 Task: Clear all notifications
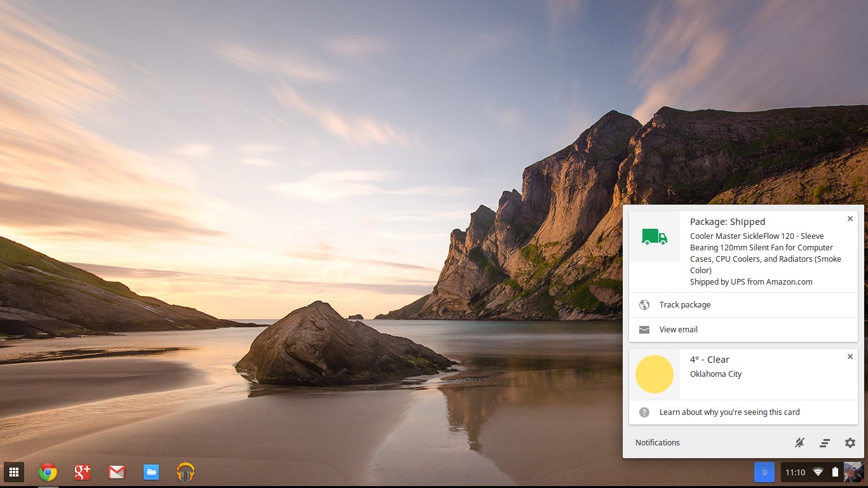point(824,443)
